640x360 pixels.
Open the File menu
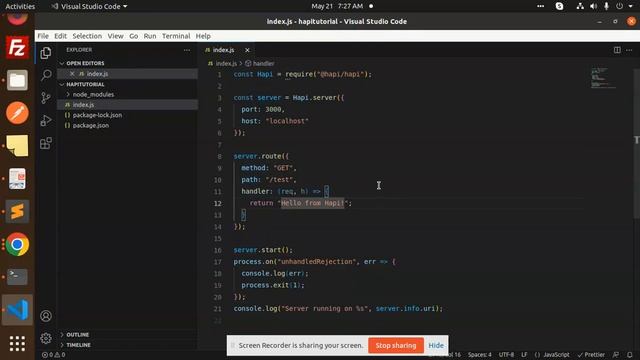point(43,36)
